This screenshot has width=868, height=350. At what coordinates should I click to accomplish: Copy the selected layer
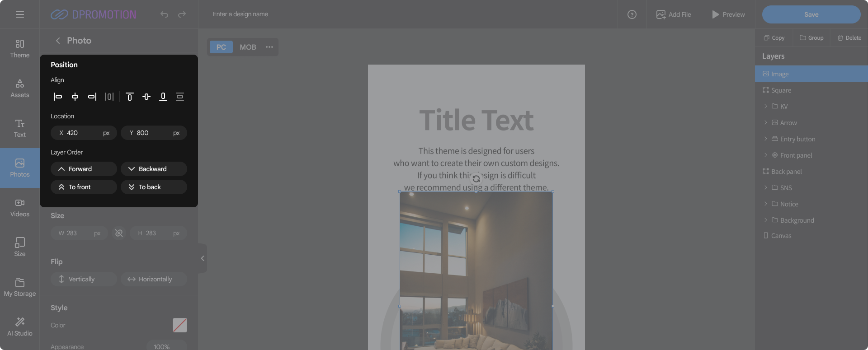(774, 38)
